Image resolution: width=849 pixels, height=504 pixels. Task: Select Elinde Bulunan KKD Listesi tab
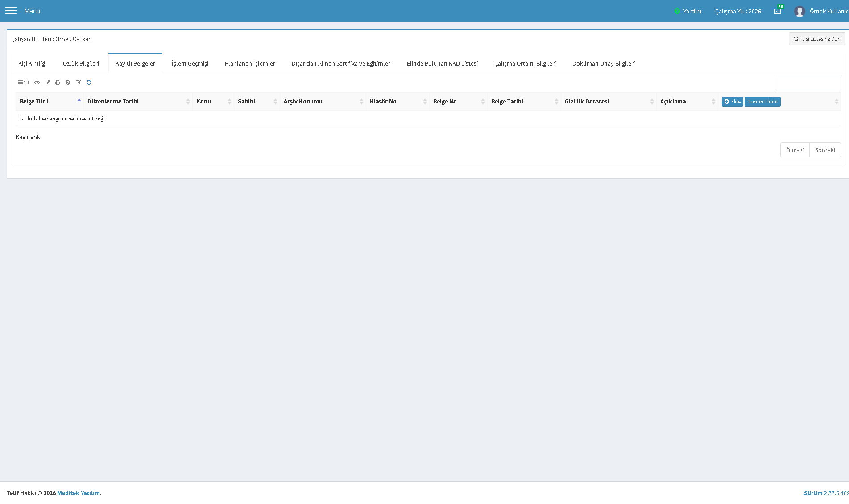tap(442, 63)
